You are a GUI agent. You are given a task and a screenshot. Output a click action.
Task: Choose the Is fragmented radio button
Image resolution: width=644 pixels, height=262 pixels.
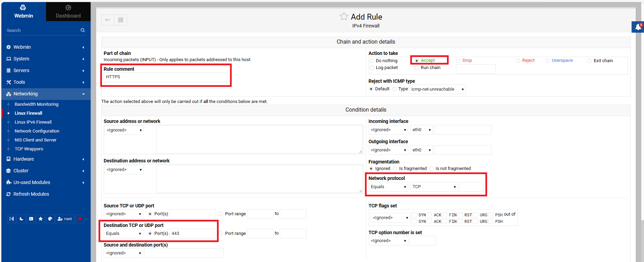[x=395, y=169]
